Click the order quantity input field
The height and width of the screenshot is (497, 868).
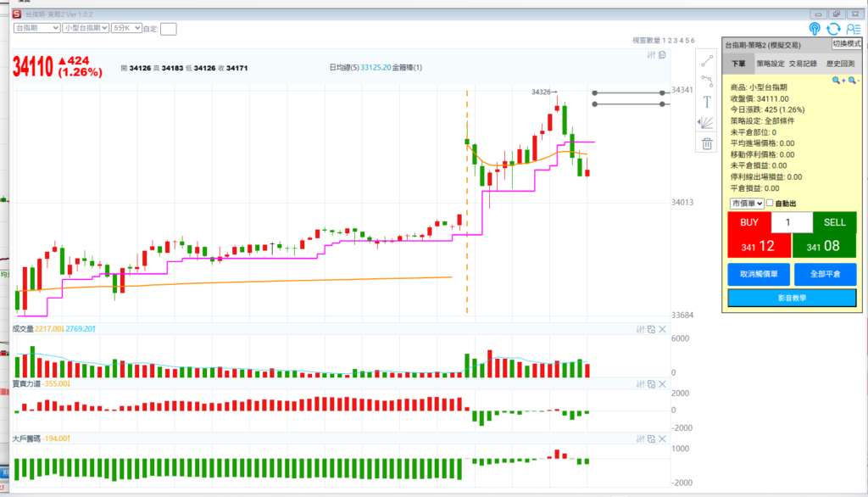click(x=792, y=222)
